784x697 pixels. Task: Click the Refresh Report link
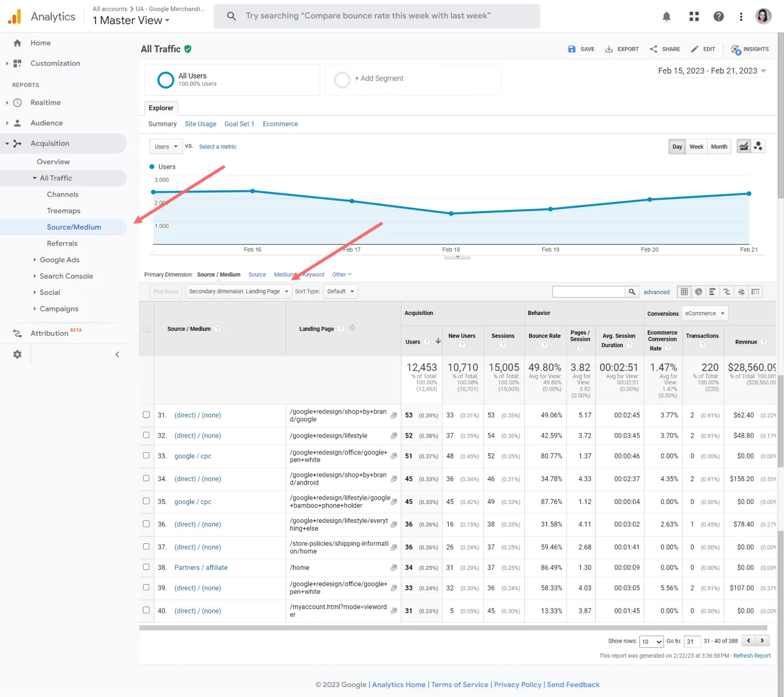pyautogui.click(x=752, y=656)
